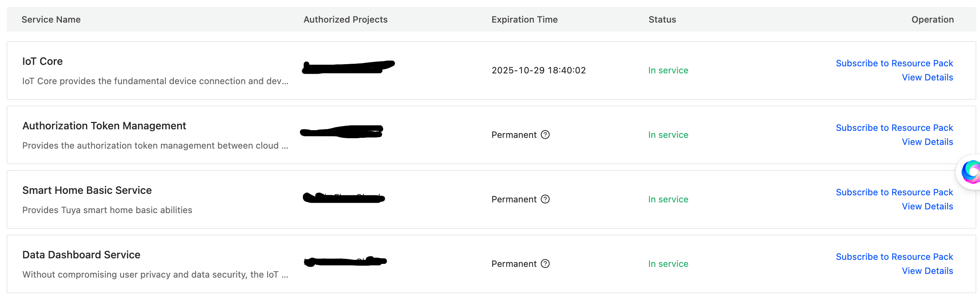View Details of Data Dashboard Service

(x=927, y=271)
